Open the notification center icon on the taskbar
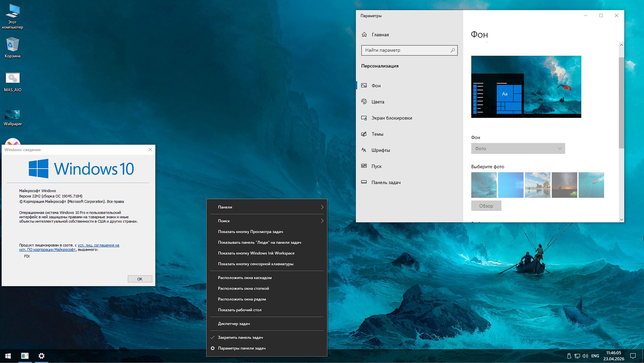 (x=633, y=356)
